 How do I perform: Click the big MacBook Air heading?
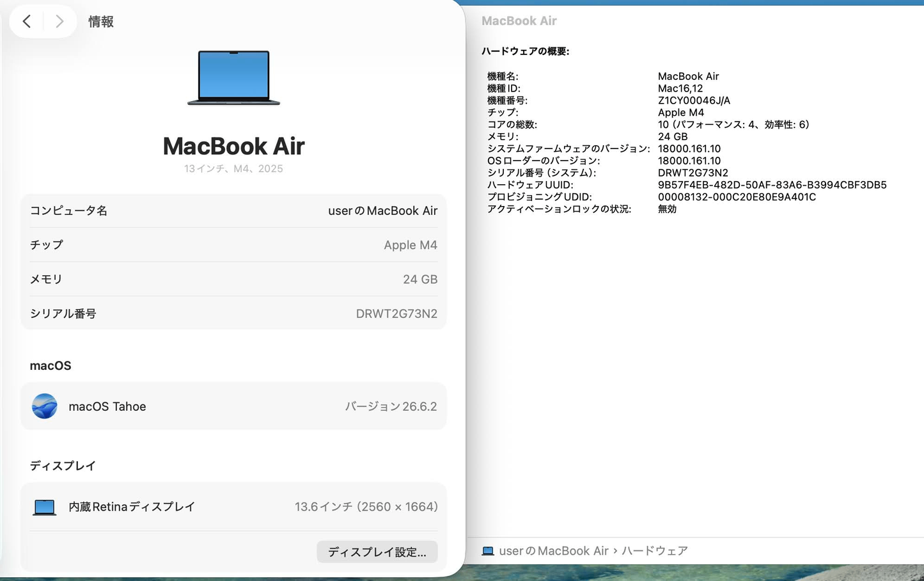pyautogui.click(x=234, y=146)
